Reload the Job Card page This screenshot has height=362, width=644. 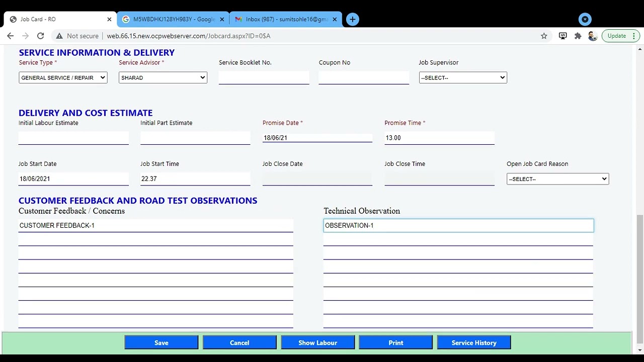coord(41,36)
